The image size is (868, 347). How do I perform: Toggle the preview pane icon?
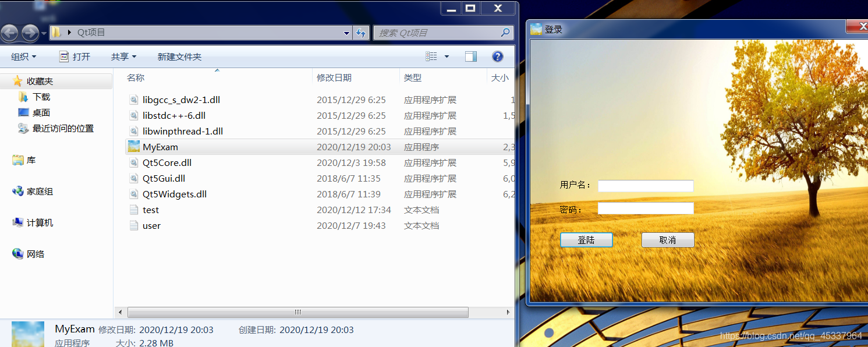coord(471,56)
